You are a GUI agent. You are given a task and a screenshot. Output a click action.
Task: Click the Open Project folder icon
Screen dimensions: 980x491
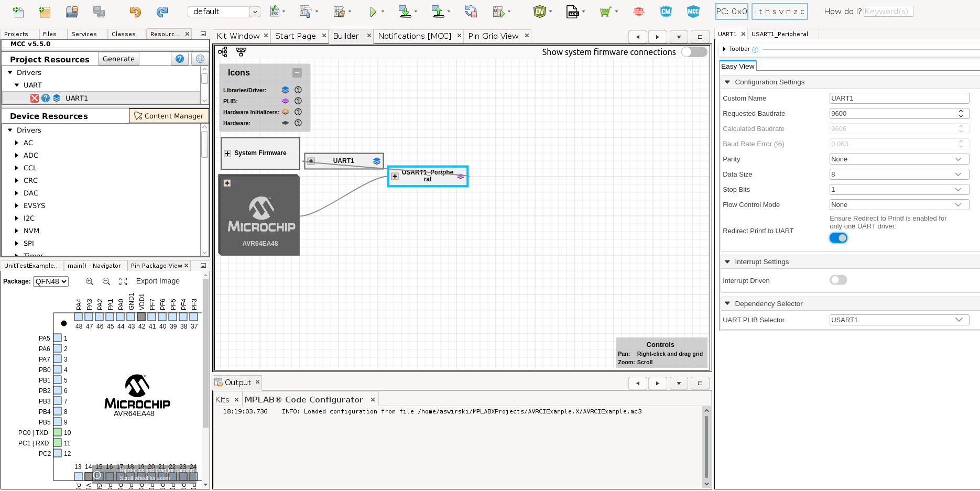click(72, 12)
